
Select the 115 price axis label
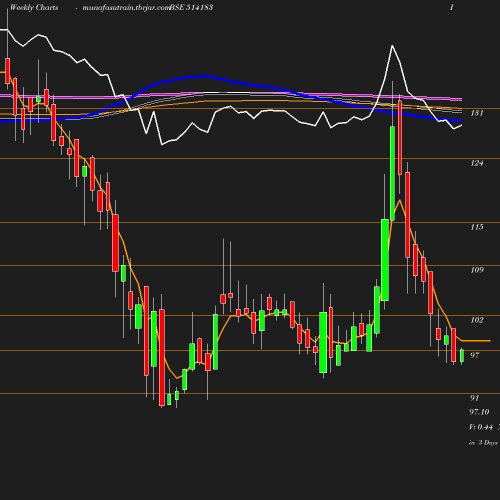coord(477,227)
